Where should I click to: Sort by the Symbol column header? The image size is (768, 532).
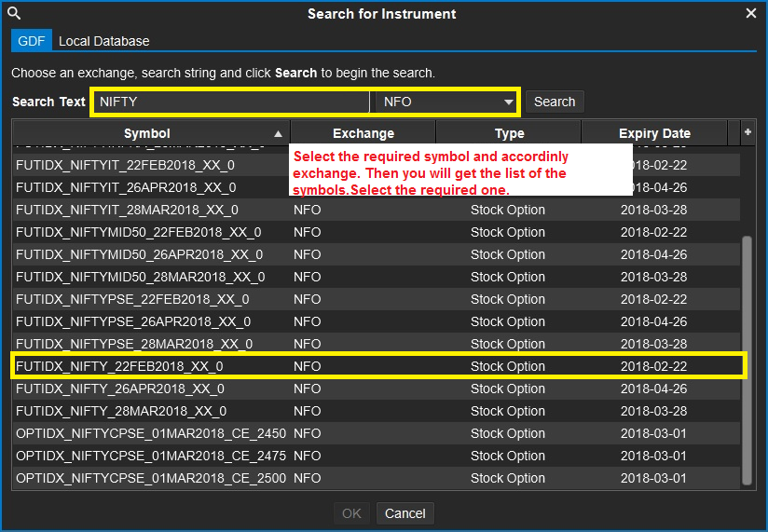(x=151, y=133)
